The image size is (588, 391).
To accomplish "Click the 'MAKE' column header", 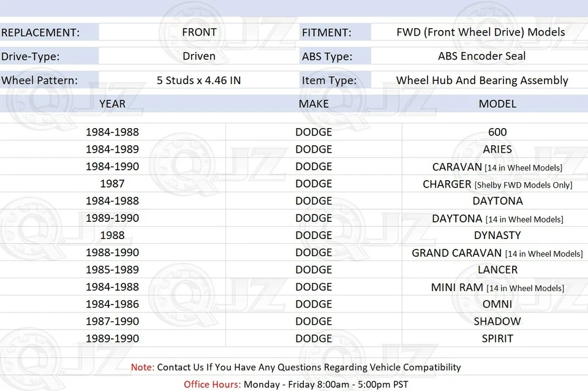I will (x=314, y=104).
